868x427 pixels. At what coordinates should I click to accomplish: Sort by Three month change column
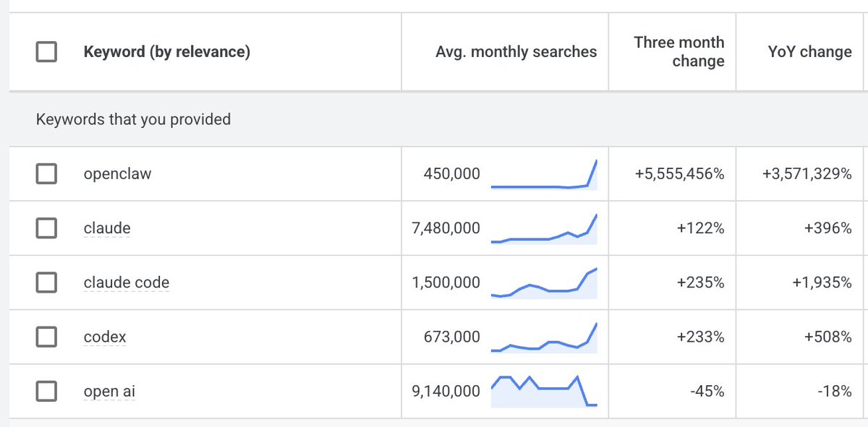[x=679, y=52]
